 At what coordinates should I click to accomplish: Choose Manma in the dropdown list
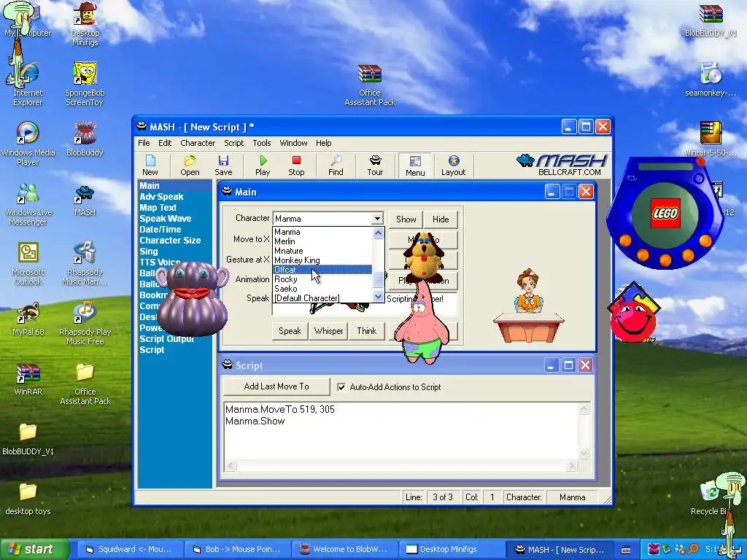point(322,232)
